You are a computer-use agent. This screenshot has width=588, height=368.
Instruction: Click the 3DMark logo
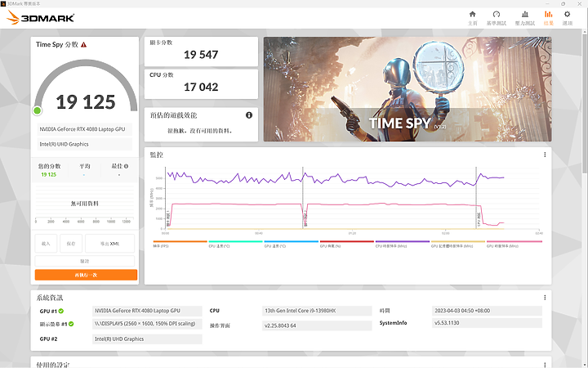(40, 17)
